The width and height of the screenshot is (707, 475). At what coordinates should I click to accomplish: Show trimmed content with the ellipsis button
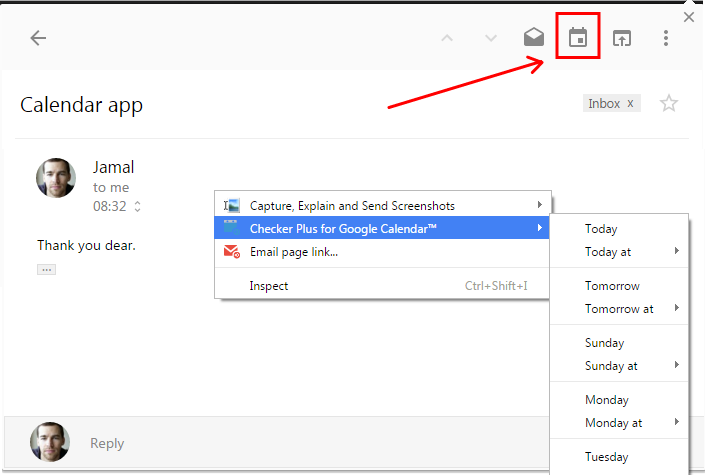pyautogui.click(x=46, y=270)
